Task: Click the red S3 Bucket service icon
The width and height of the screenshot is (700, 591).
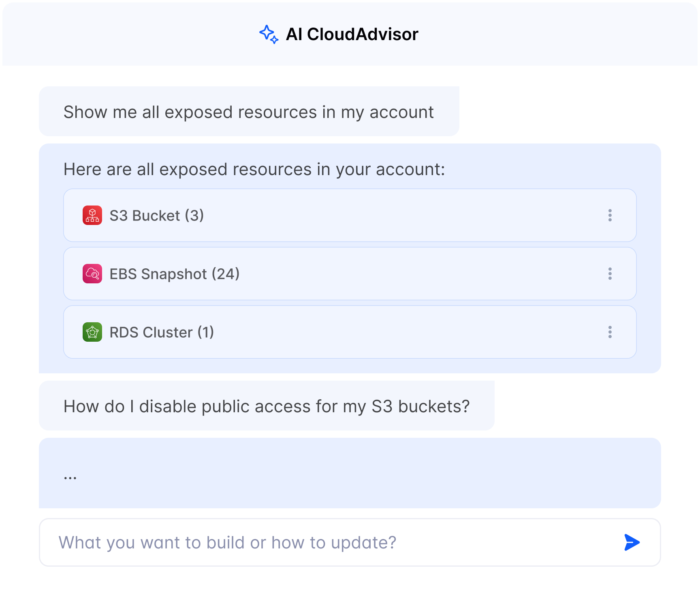Action: [x=92, y=215]
